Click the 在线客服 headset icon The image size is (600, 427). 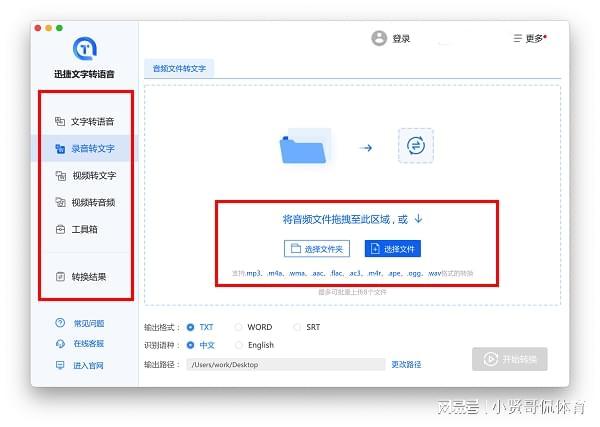[60, 344]
